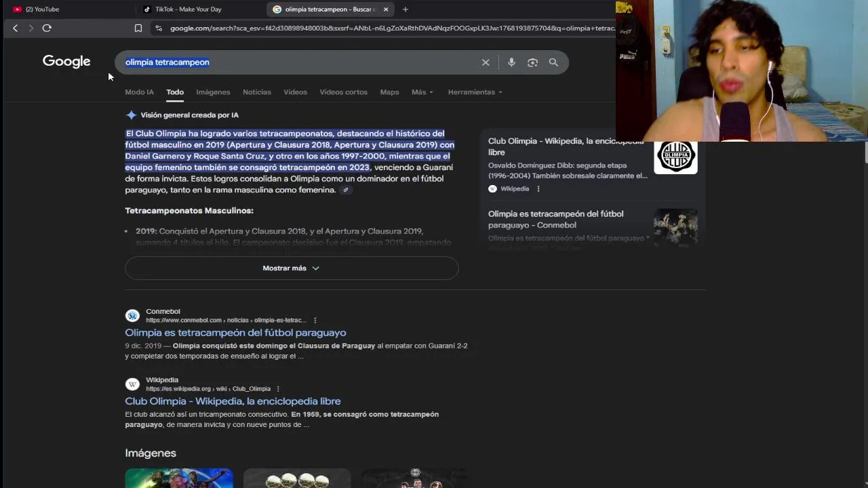The width and height of the screenshot is (868, 488).
Task: Click the Imágenes section heading
Action: click(151, 453)
